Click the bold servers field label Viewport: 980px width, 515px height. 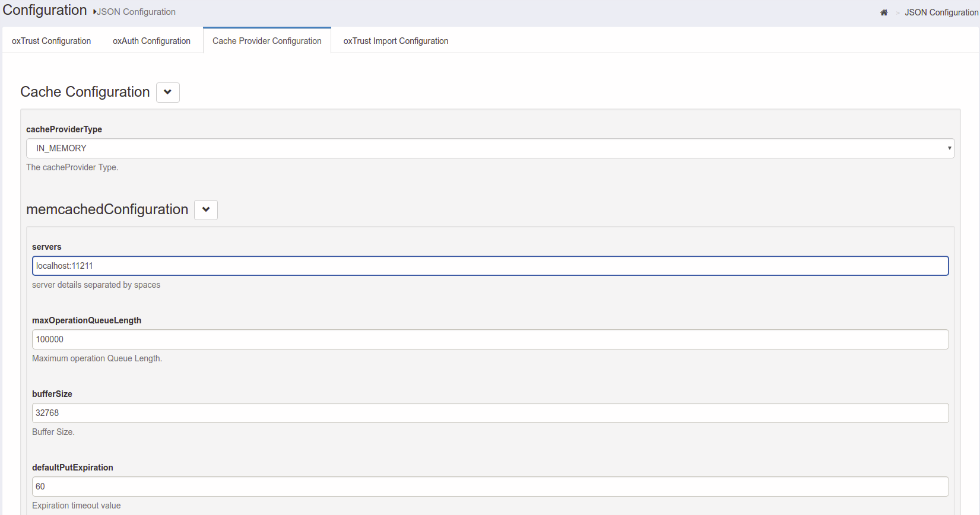[47, 247]
